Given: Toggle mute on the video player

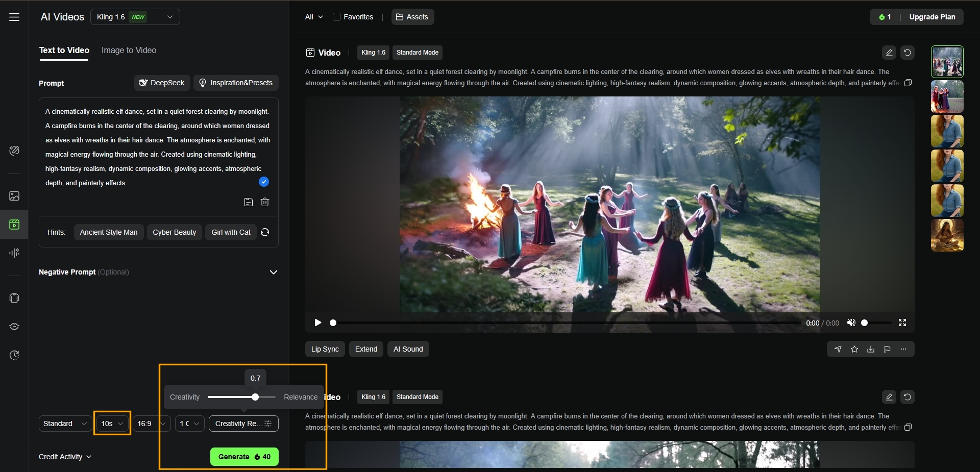Looking at the screenshot, I should 851,322.
